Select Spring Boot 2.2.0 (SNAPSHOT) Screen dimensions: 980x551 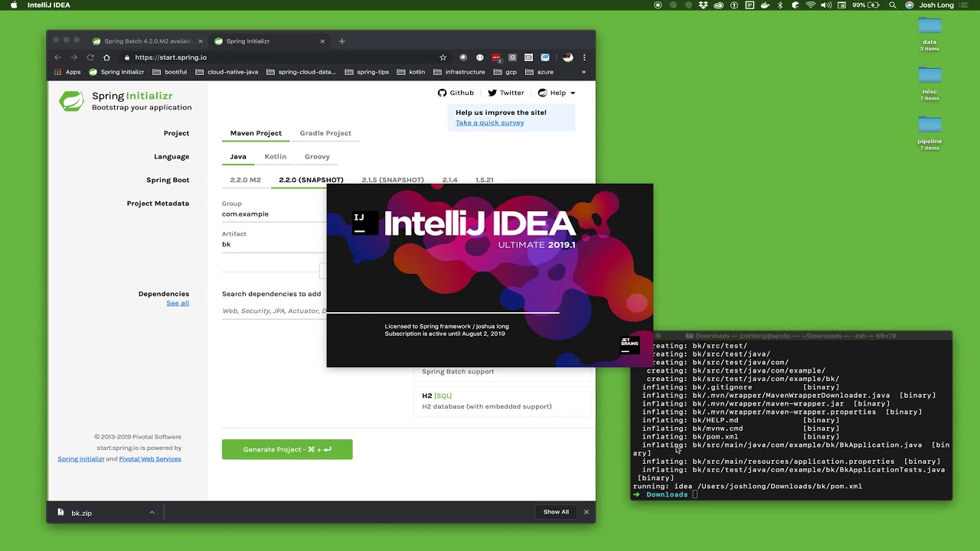pyautogui.click(x=311, y=180)
